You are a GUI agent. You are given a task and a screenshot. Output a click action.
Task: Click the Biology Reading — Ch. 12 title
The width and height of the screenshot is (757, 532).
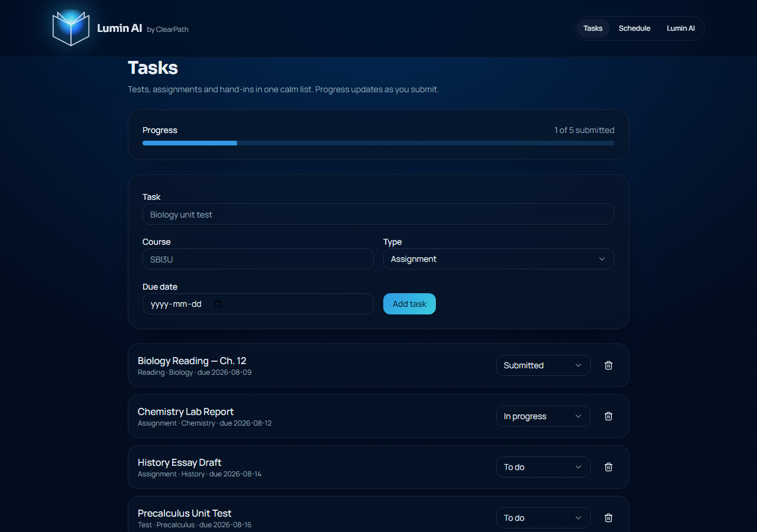tap(192, 361)
